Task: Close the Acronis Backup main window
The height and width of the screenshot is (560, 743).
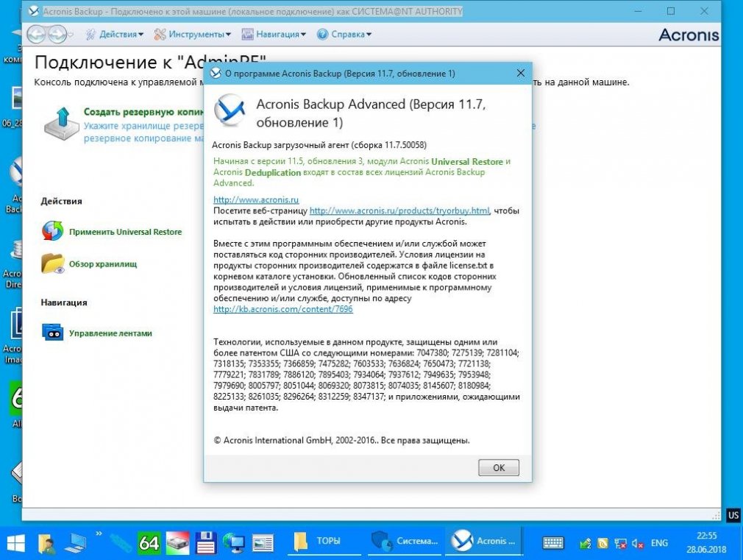Action: pos(704,11)
